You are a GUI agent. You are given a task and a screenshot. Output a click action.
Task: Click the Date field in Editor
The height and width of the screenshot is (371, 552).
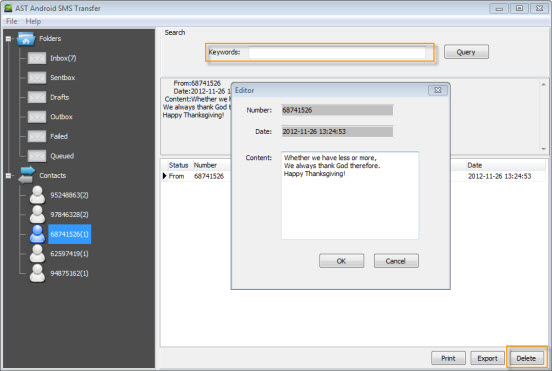coord(337,131)
